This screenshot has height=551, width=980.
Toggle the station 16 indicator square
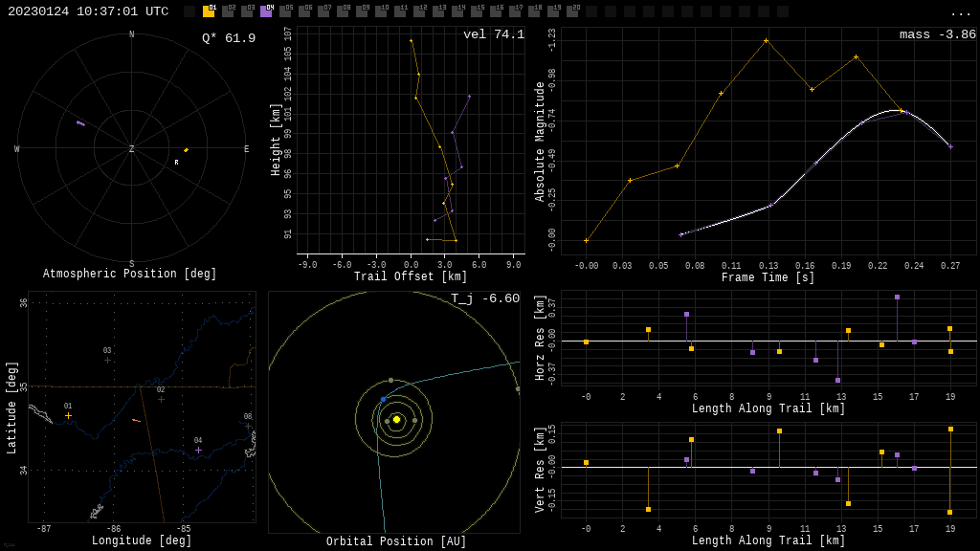[x=496, y=11]
